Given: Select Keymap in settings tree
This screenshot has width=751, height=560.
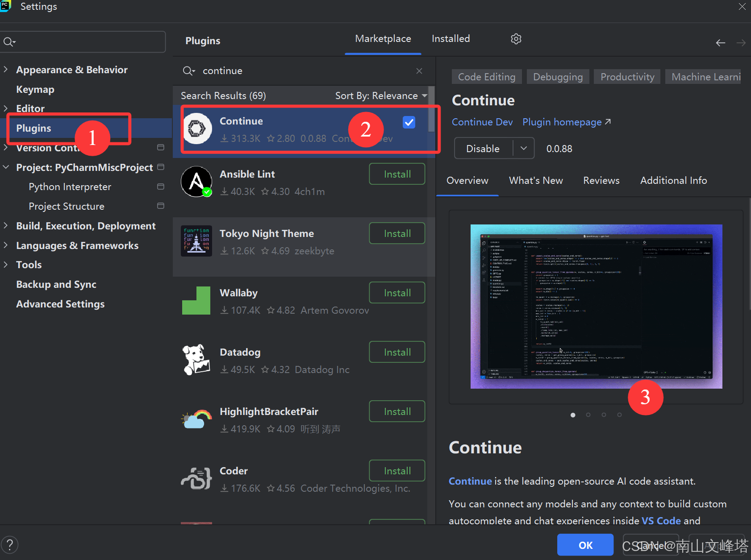Looking at the screenshot, I should (x=35, y=89).
